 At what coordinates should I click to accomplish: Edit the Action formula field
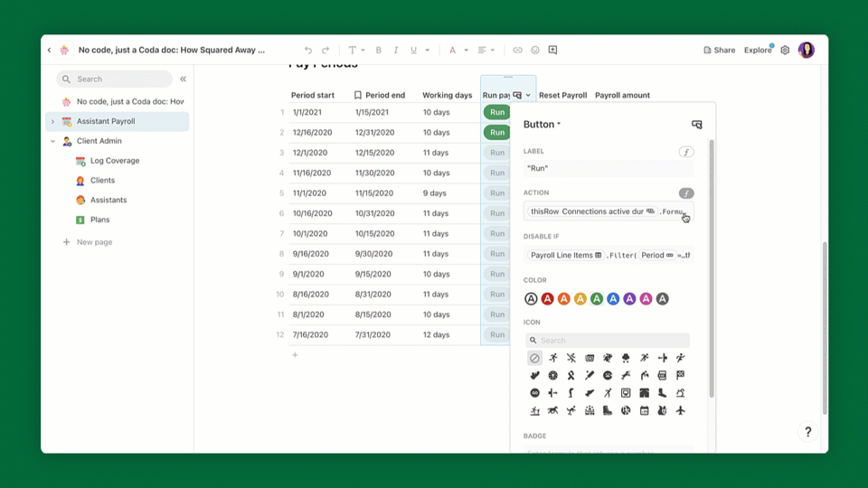[x=608, y=211]
